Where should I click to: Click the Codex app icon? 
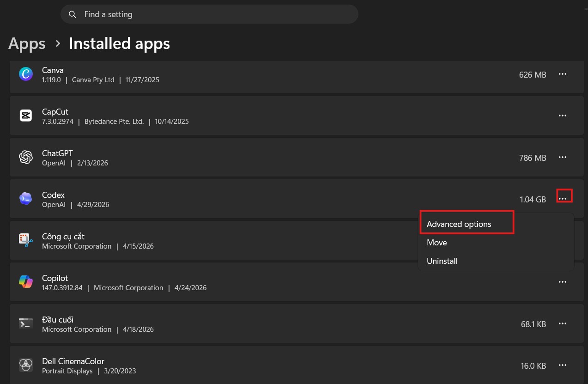tap(26, 199)
